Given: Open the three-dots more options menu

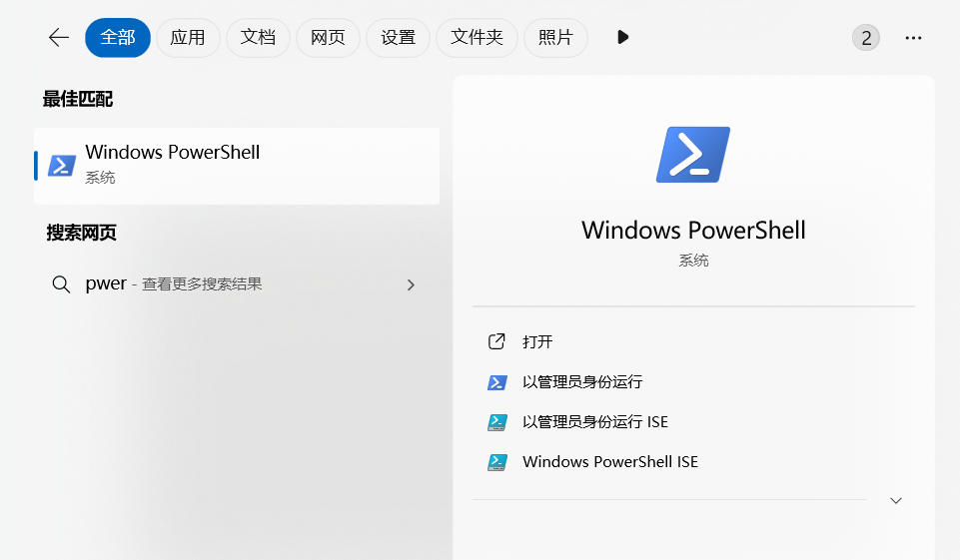Looking at the screenshot, I should click(x=912, y=38).
